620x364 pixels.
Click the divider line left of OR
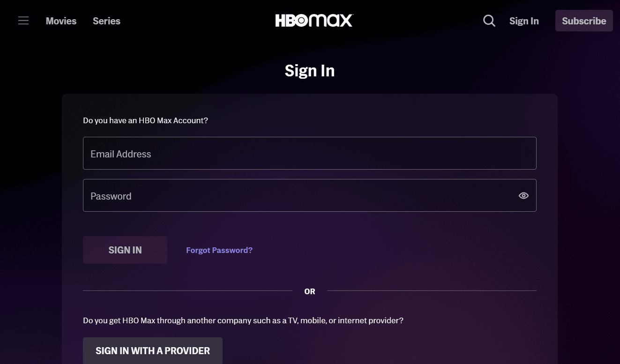(x=187, y=291)
